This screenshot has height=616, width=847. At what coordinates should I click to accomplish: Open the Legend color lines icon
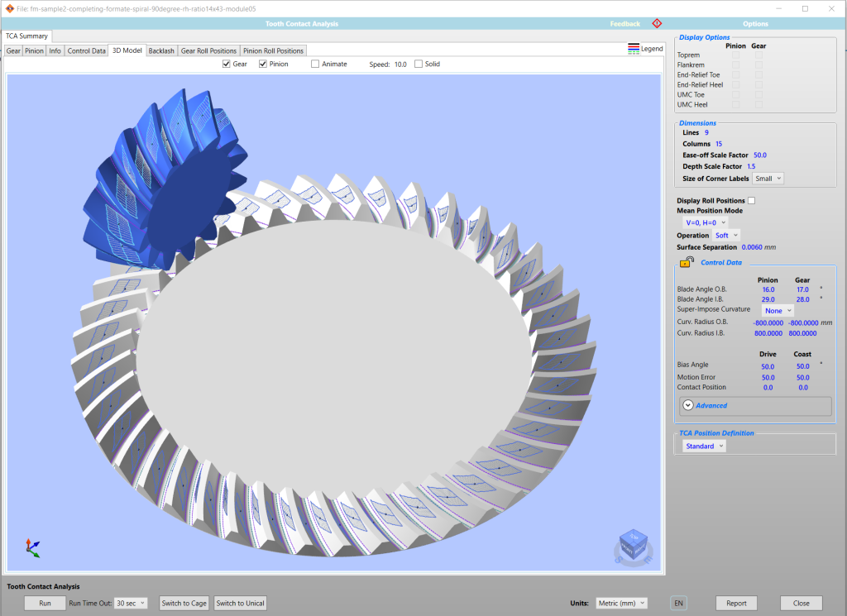point(634,49)
